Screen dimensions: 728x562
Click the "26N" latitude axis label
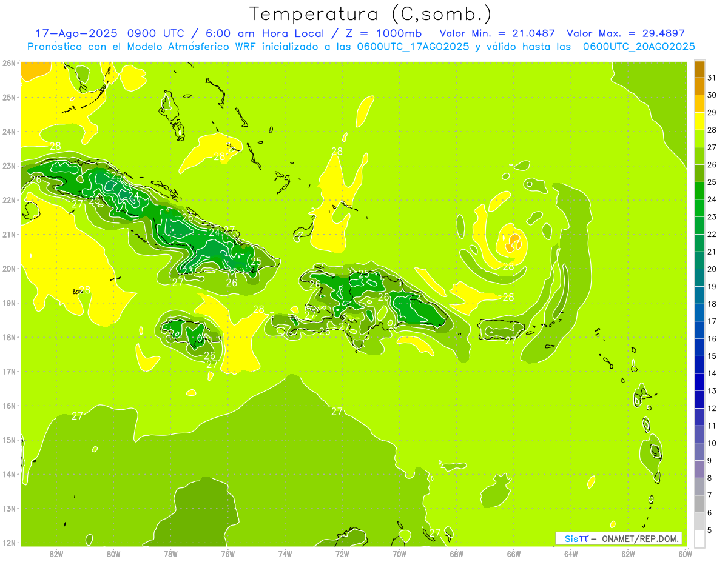tap(8, 63)
